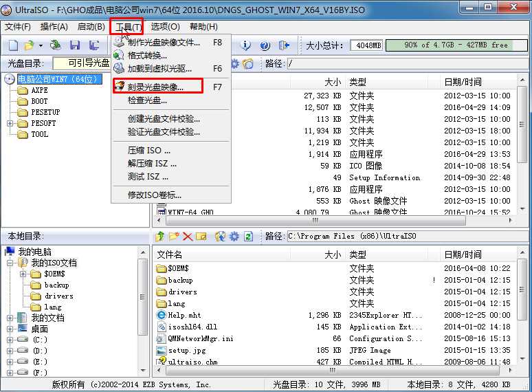Collapse the 我的ISO文档 tree node
The image size is (532, 392).
point(10,263)
